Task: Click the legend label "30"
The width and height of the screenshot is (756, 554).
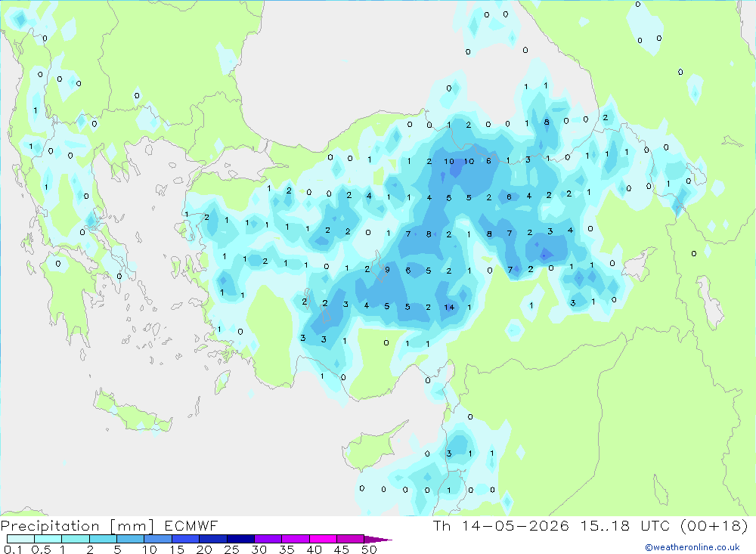Action: (x=259, y=549)
